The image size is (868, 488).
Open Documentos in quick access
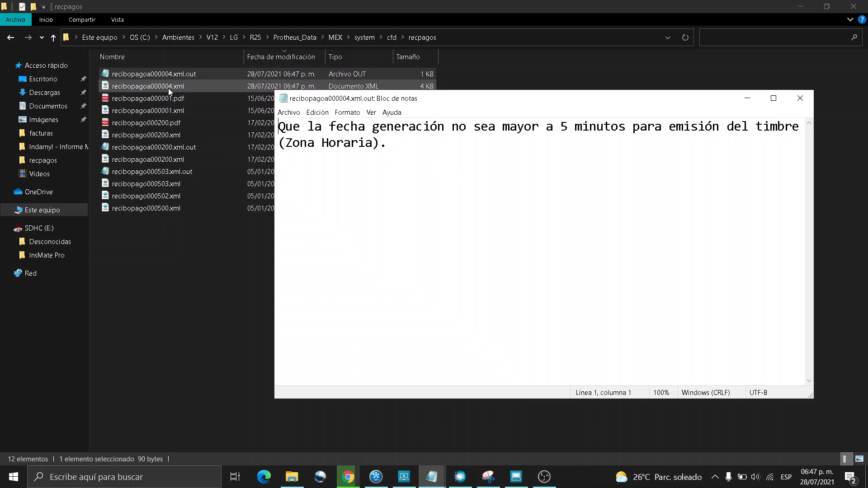point(48,106)
